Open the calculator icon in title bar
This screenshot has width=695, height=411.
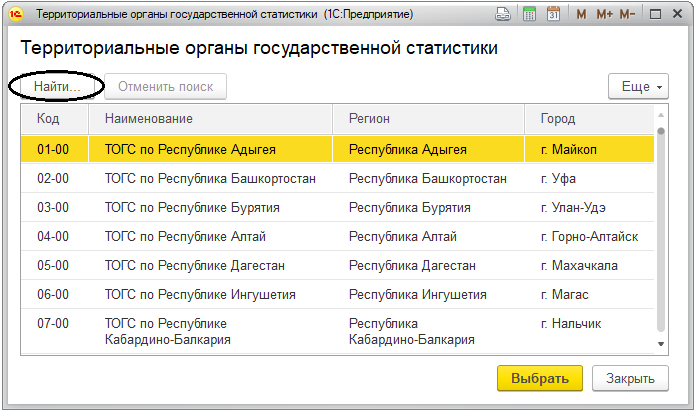[x=529, y=14]
